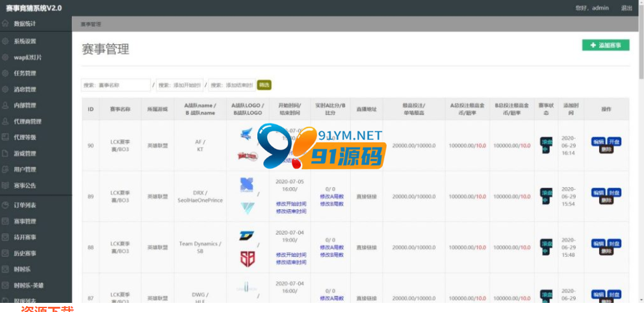Click 删除 for match ID 89
The width and height of the screenshot is (644, 312).
[606, 200]
